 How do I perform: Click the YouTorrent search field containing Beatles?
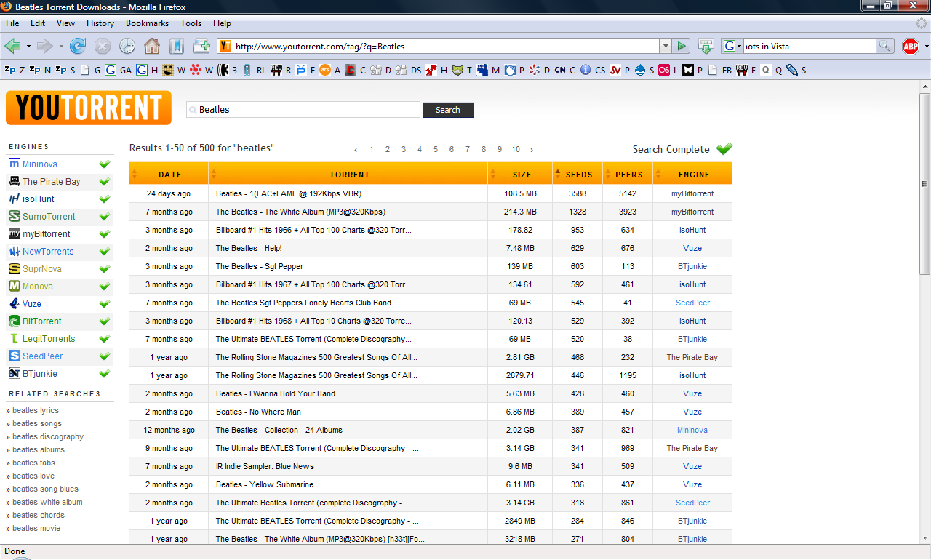[x=303, y=110]
